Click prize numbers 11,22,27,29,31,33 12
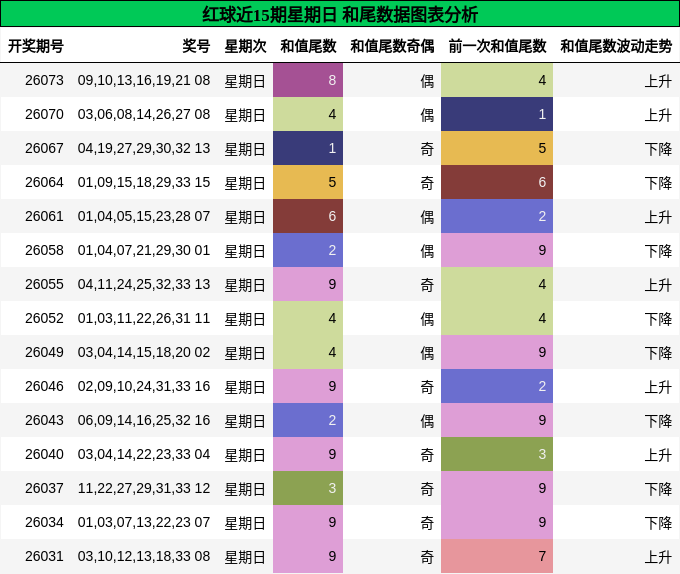Viewport: 680px width, 574px height. 144,488
